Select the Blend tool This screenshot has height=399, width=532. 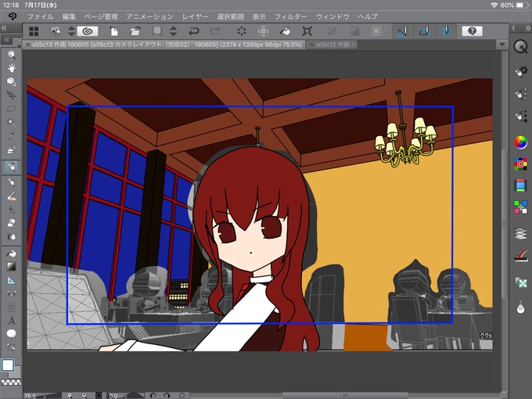coord(12,236)
